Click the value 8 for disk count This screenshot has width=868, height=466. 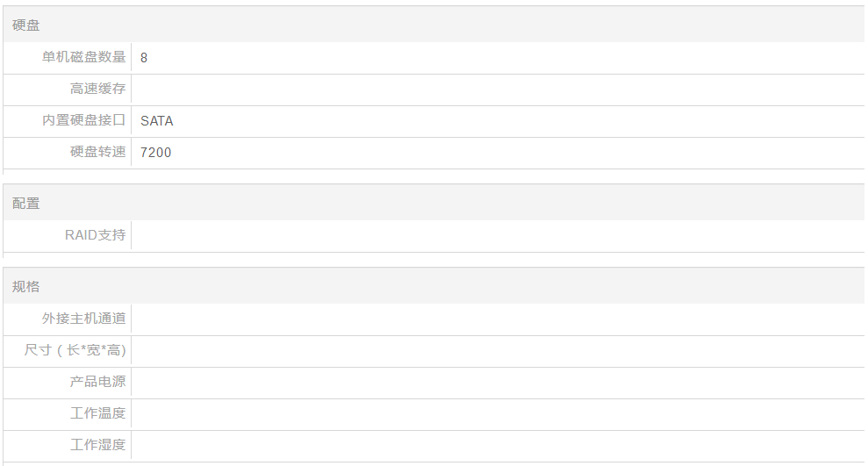point(144,58)
